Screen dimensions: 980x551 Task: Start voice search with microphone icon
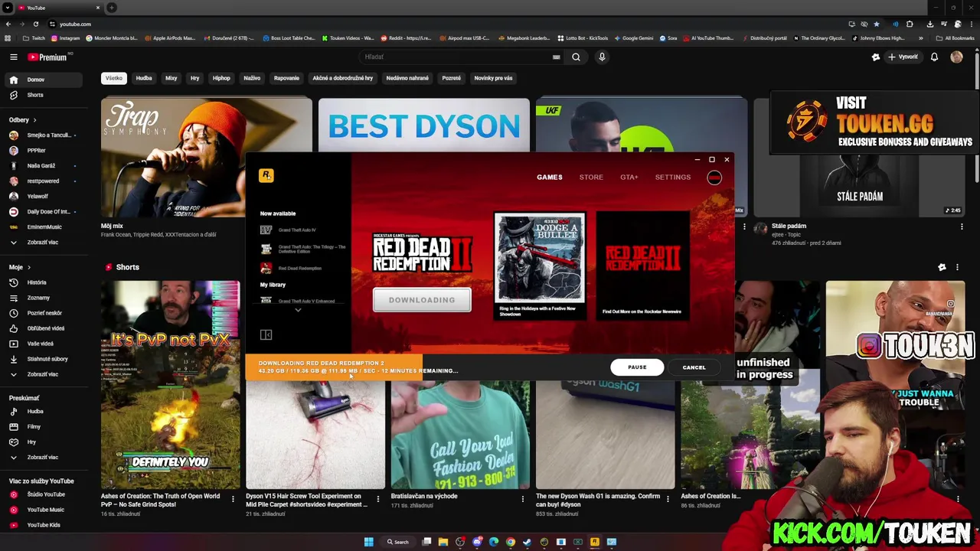(602, 57)
